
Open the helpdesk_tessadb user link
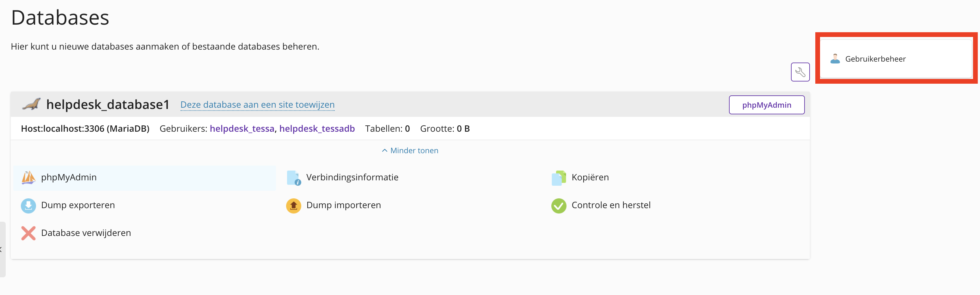pos(317,129)
